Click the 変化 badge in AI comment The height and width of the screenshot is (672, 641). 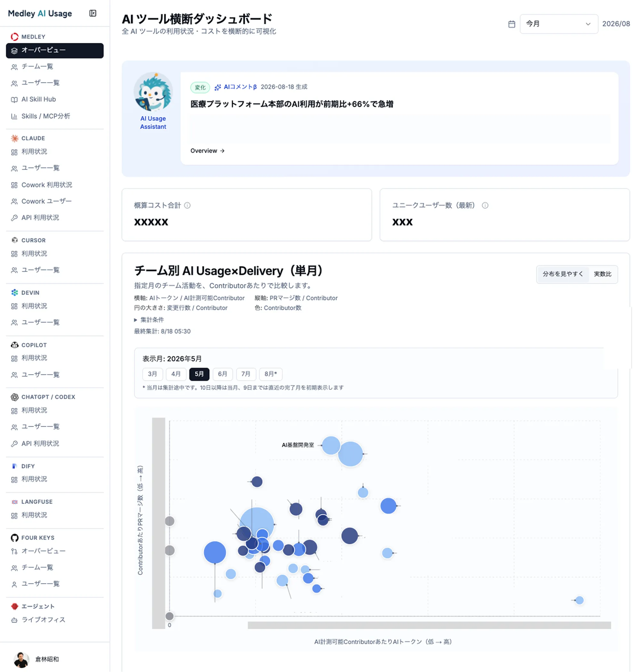click(200, 88)
